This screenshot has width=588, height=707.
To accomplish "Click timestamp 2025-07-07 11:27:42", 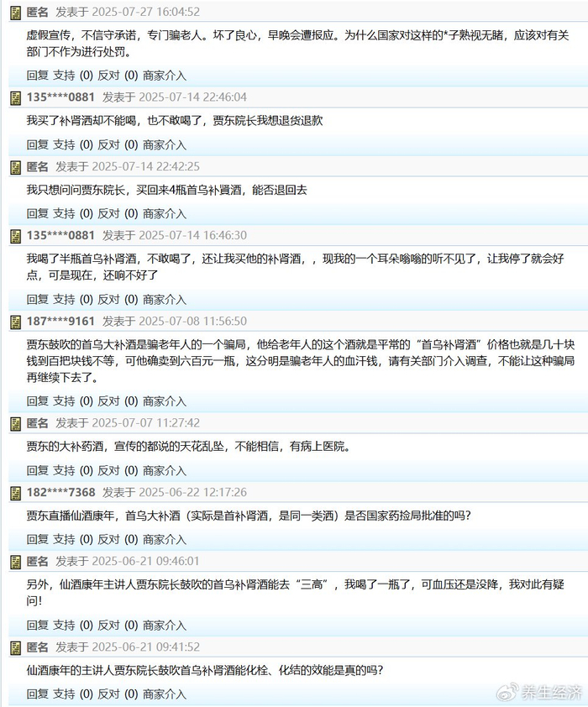I will 145,423.
